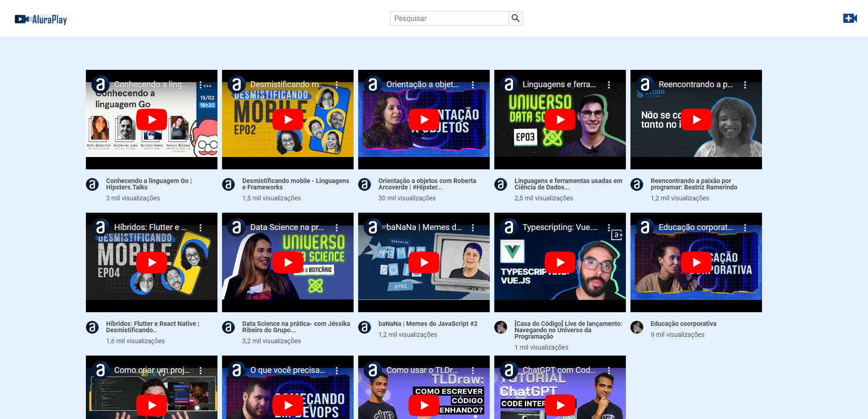Open more options on Híbridos Flutter video
868x419 pixels.
(201, 228)
